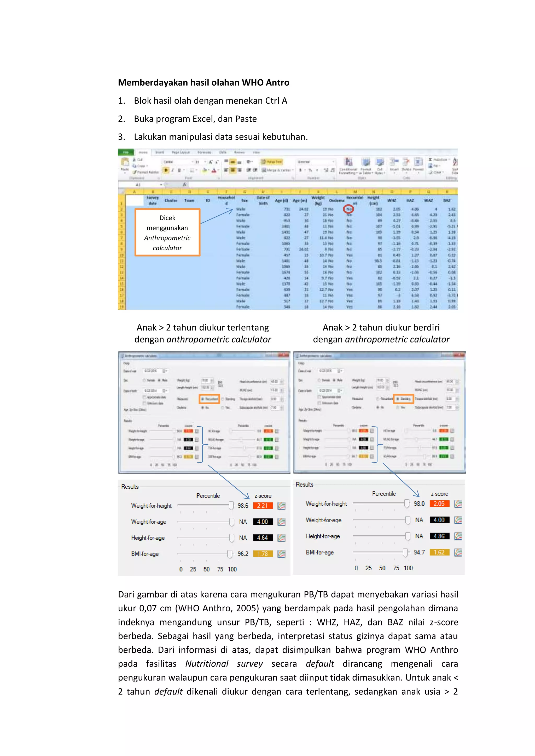The width and height of the screenshot is (535, 756).
Task: Click the Weight-for-height percentile slider, left results
Action: point(231,505)
